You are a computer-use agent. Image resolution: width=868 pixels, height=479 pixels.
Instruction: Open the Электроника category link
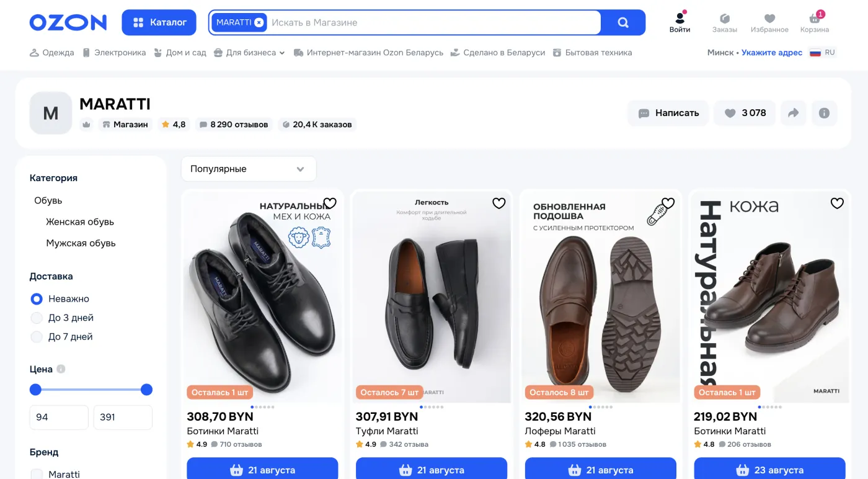(x=115, y=53)
